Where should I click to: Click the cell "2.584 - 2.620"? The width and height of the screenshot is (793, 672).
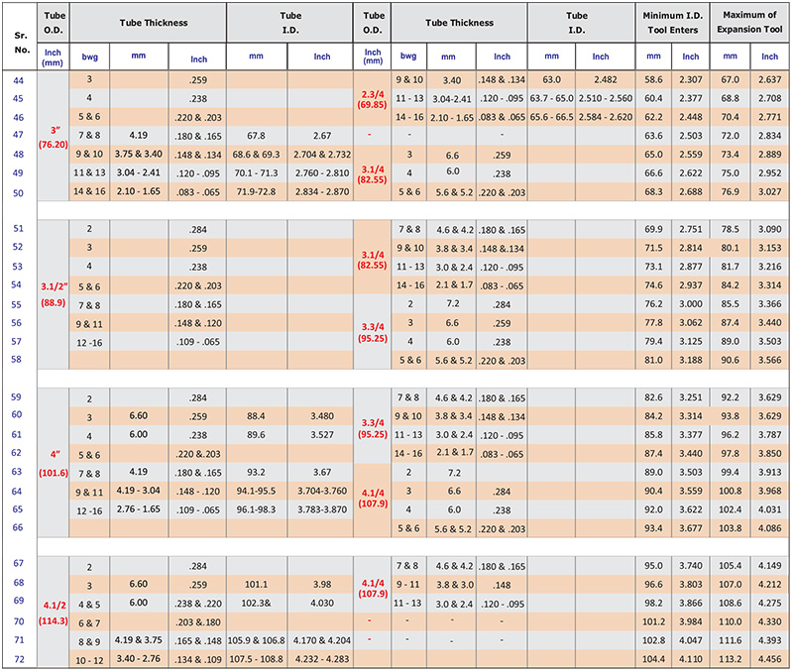coord(606,117)
